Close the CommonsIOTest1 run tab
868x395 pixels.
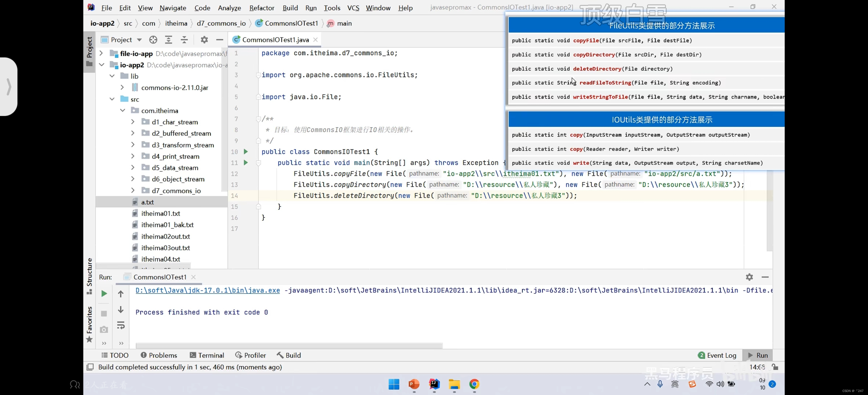pos(193,277)
